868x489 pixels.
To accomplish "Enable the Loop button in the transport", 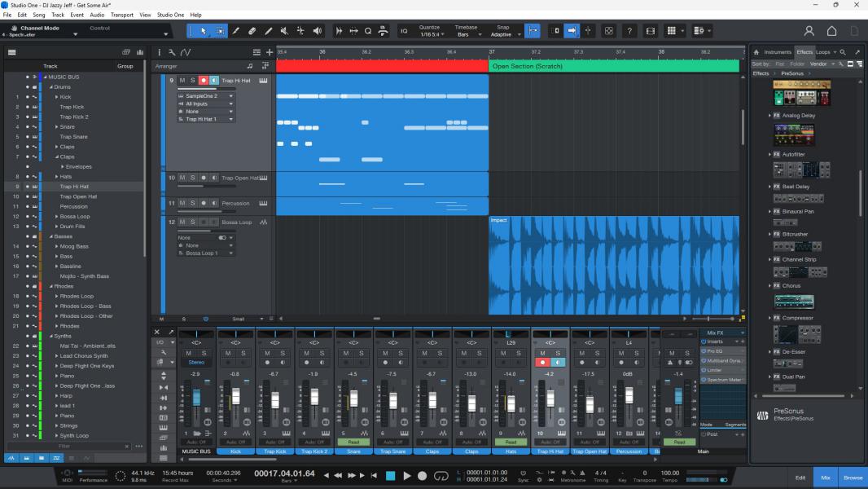I will click(x=441, y=475).
